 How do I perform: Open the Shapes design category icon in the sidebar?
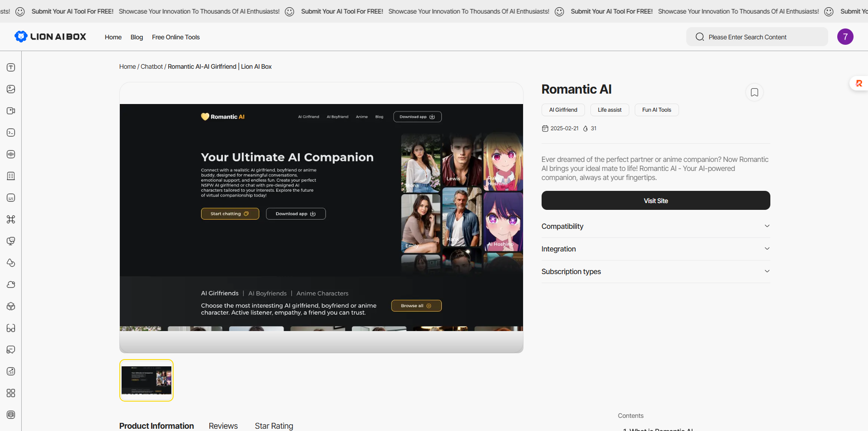tap(11, 263)
